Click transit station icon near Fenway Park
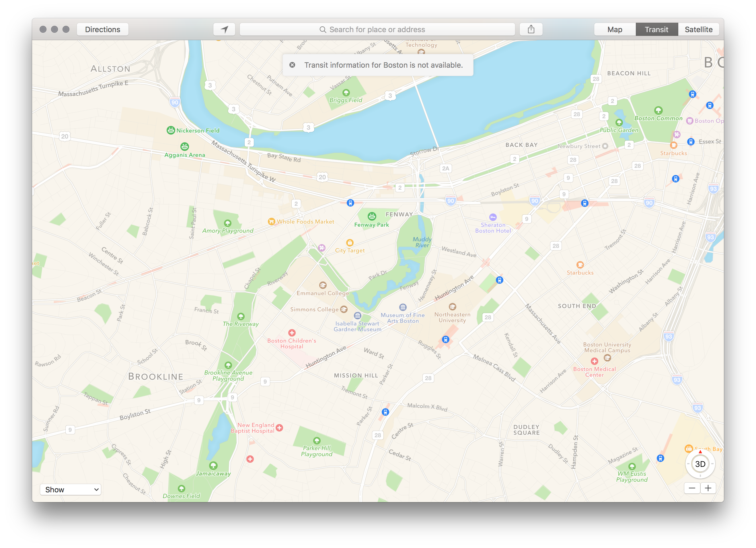756x548 pixels. 350,203
